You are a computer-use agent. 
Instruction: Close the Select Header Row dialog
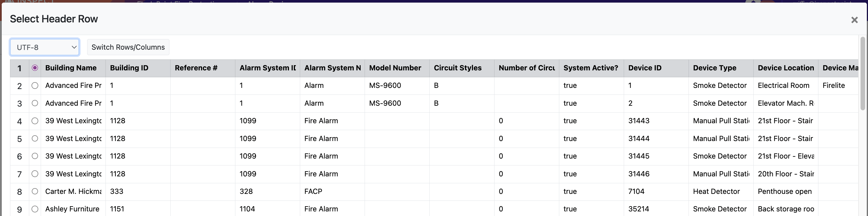pyautogui.click(x=854, y=20)
